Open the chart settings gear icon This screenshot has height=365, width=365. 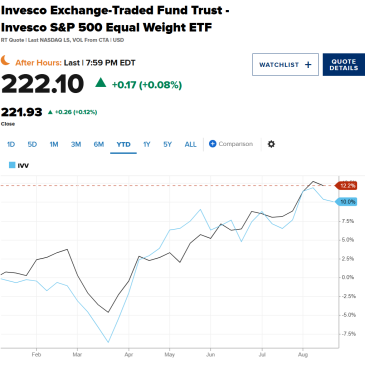(271, 144)
